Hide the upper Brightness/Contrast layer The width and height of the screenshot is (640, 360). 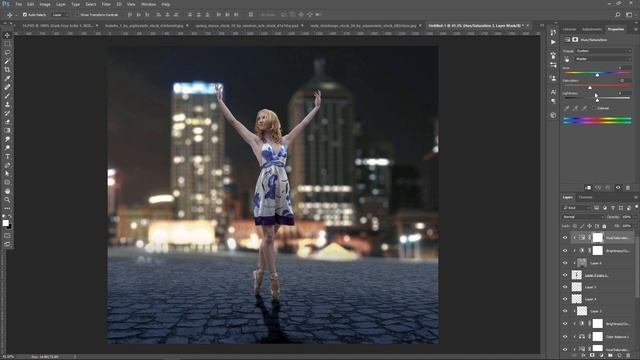[x=565, y=251]
